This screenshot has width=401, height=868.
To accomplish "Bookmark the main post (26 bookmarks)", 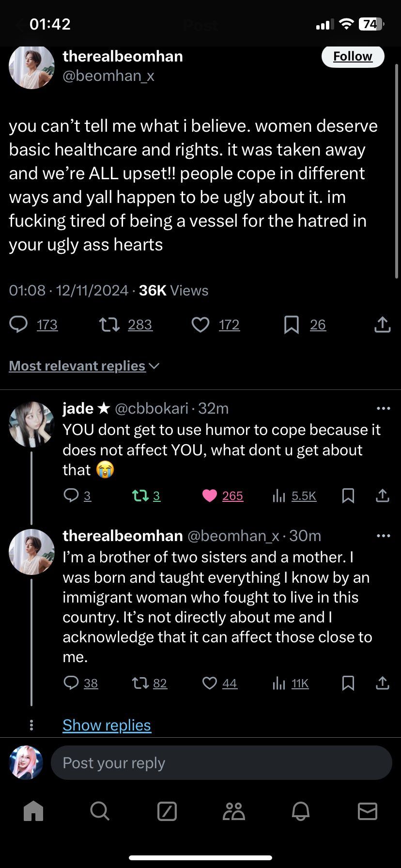I will pos(291,325).
